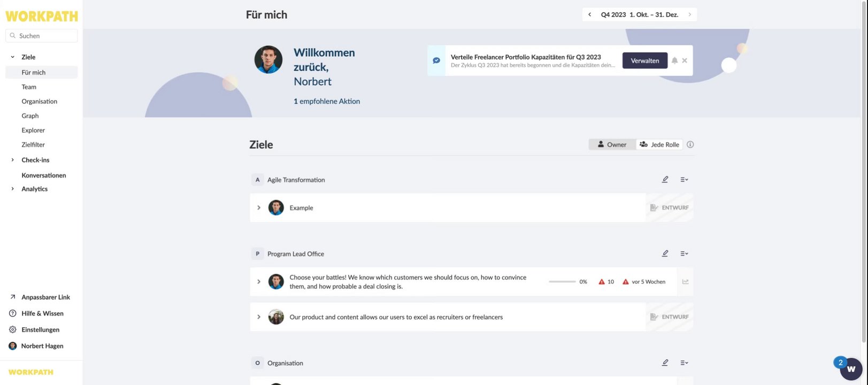Collapse the Ziele sidebar section
Image resolution: width=868 pixels, height=385 pixels.
(13, 57)
